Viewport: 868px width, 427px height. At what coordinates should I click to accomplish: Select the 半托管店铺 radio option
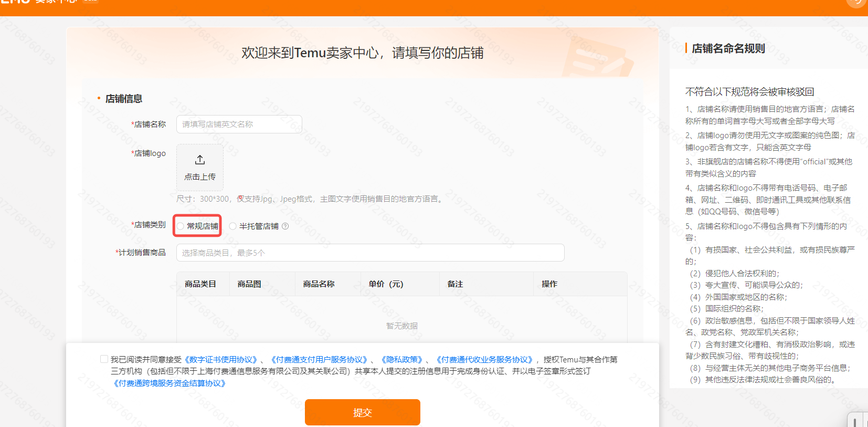(232, 226)
